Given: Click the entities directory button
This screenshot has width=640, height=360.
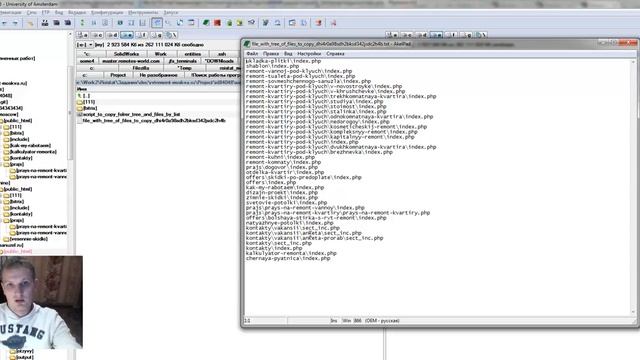Looking at the screenshot, I should tap(193, 54).
